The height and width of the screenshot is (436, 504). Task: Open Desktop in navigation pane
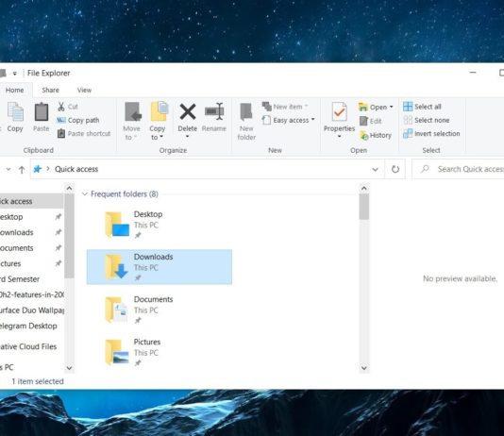click(31, 217)
